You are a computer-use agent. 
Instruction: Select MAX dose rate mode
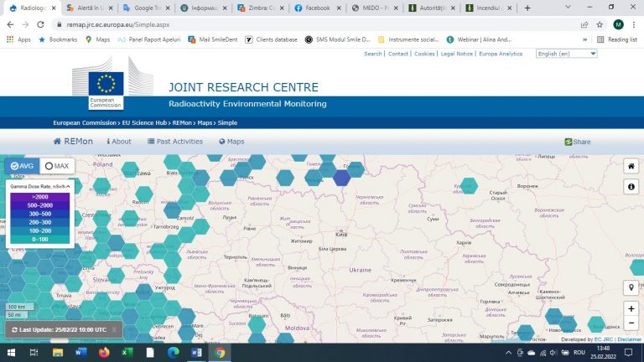click(x=57, y=166)
